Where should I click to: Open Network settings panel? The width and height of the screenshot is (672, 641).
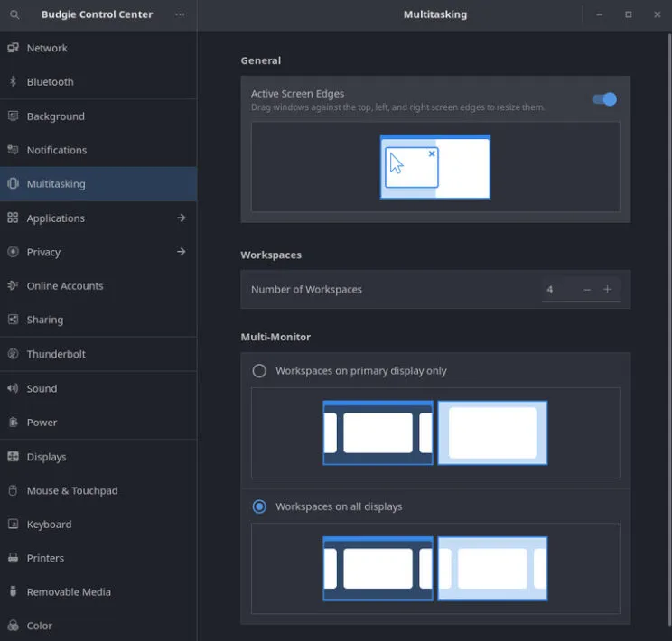(x=98, y=48)
